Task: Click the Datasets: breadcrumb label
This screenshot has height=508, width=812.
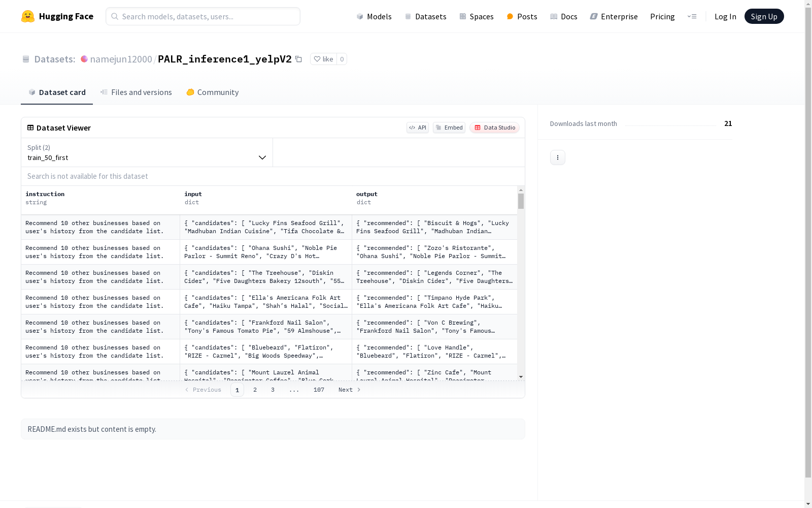Action: tap(55, 59)
